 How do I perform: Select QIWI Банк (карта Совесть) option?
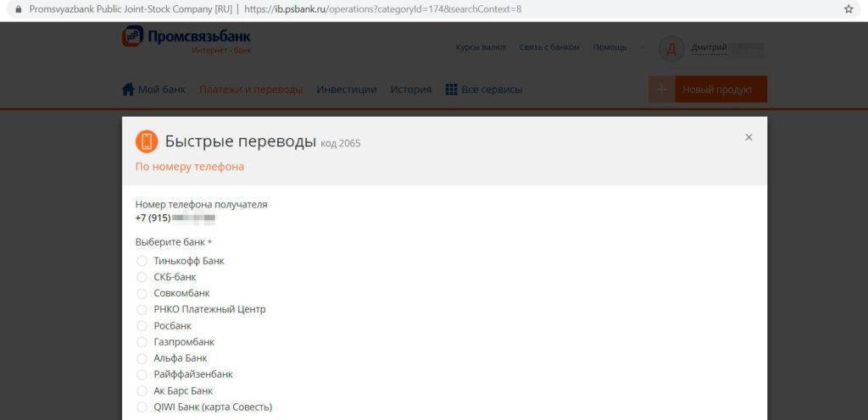(x=142, y=407)
